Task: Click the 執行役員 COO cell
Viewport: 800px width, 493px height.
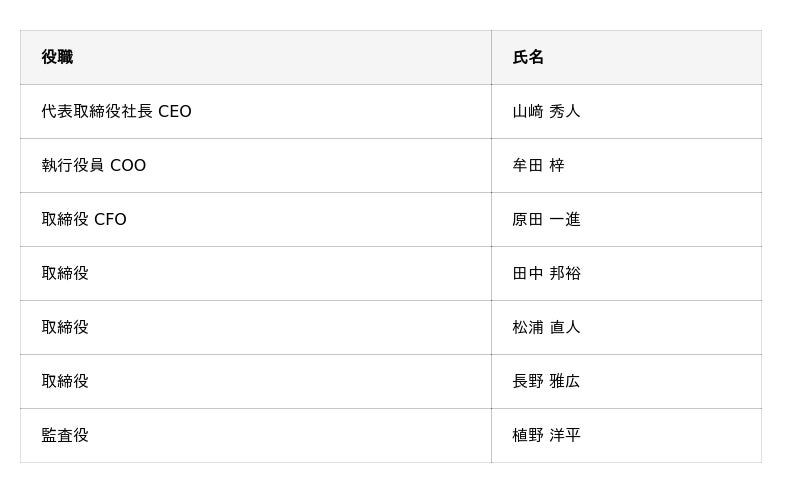Action: point(256,165)
